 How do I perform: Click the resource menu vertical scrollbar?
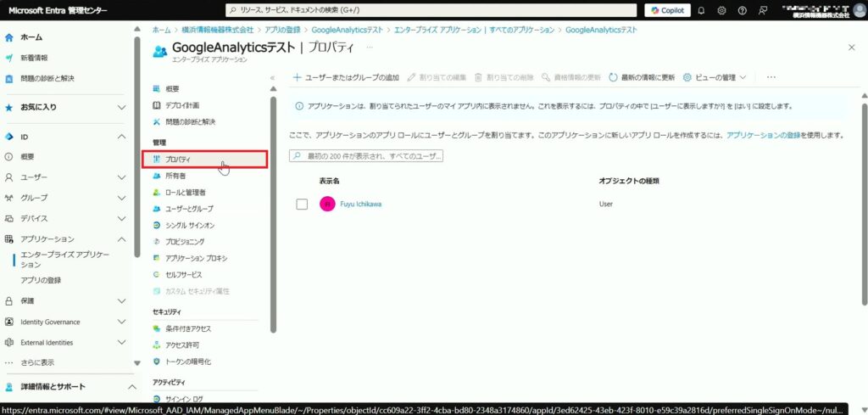coord(273,215)
